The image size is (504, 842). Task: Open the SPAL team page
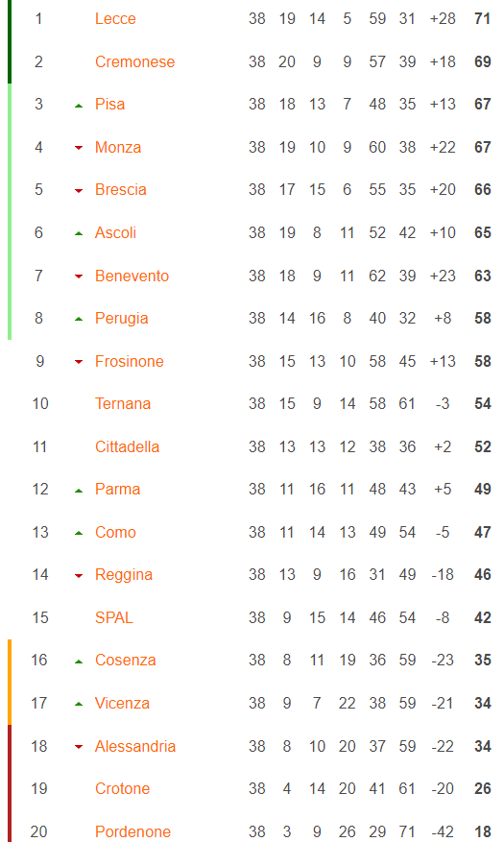114,617
